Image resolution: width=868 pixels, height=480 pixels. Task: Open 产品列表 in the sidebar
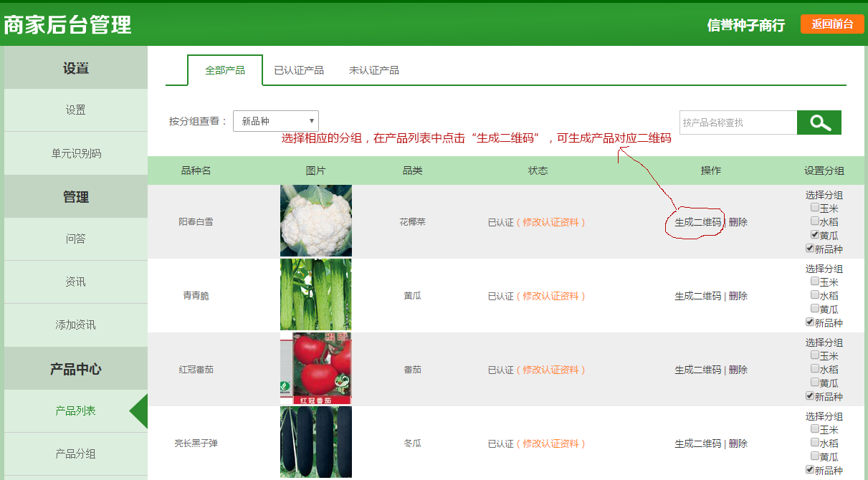(x=76, y=411)
